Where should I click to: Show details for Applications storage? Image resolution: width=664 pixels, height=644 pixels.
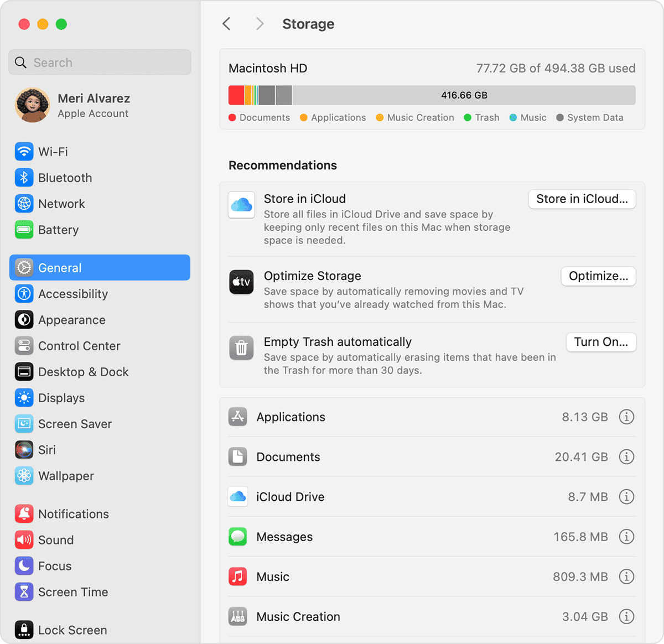[x=626, y=417]
